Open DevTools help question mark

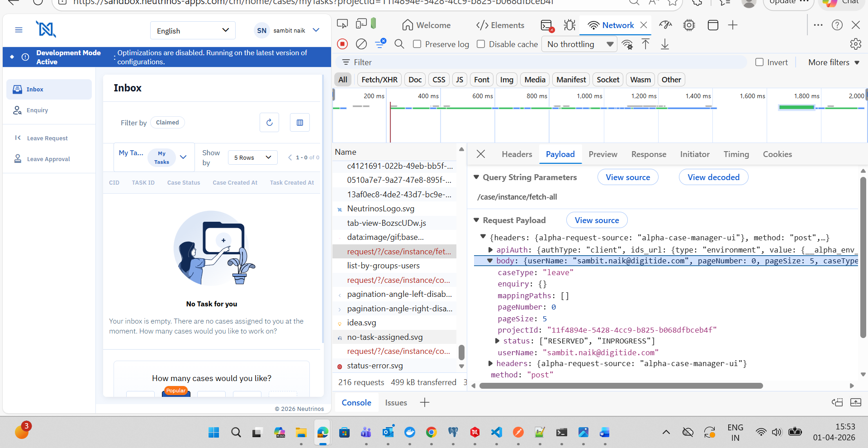tap(837, 25)
